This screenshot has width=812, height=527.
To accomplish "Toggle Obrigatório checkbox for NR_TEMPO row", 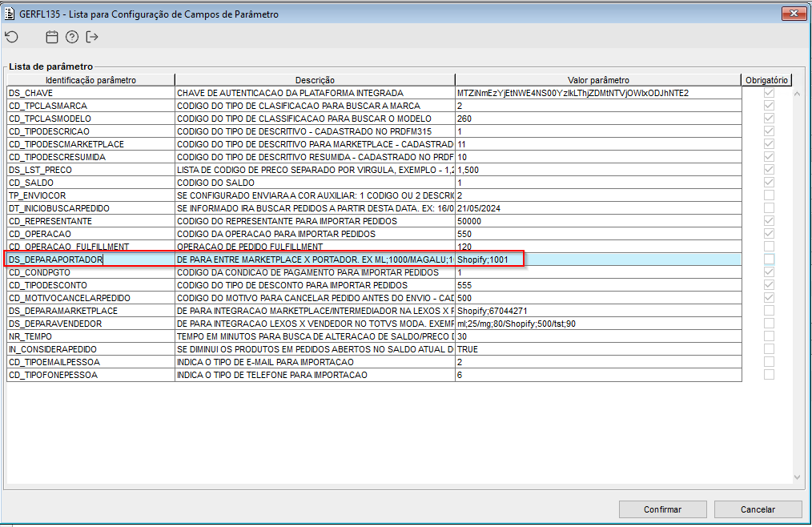I will [769, 336].
